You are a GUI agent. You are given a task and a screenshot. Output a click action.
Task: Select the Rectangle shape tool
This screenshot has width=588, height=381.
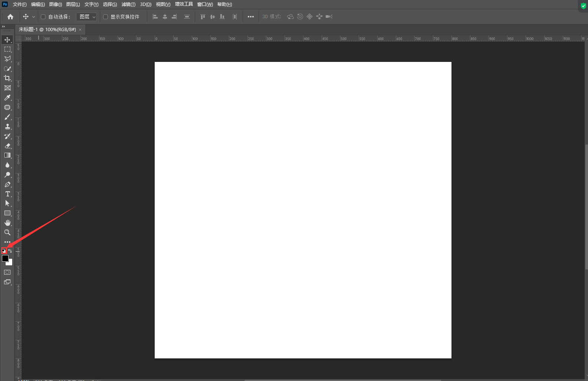[7, 213]
